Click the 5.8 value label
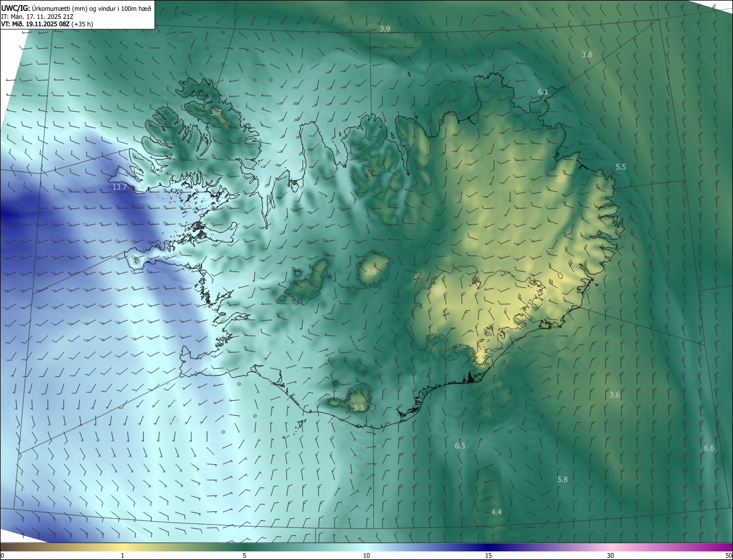The height and width of the screenshot is (560, 733). [562, 479]
